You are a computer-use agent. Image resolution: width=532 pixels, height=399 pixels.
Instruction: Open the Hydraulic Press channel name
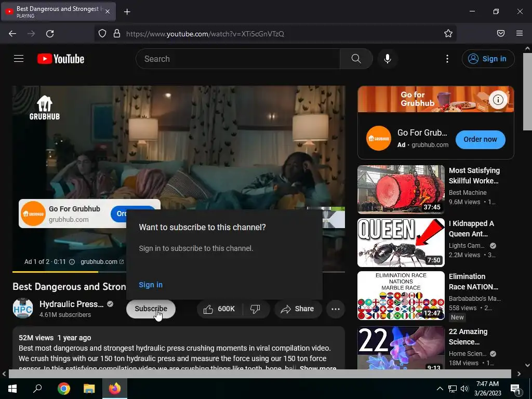pos(71,304)
